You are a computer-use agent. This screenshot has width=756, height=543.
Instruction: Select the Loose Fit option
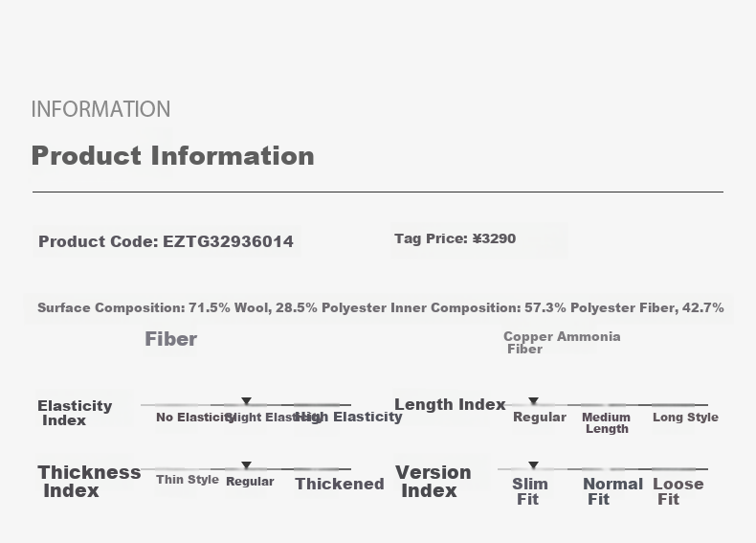pos(678,491)
